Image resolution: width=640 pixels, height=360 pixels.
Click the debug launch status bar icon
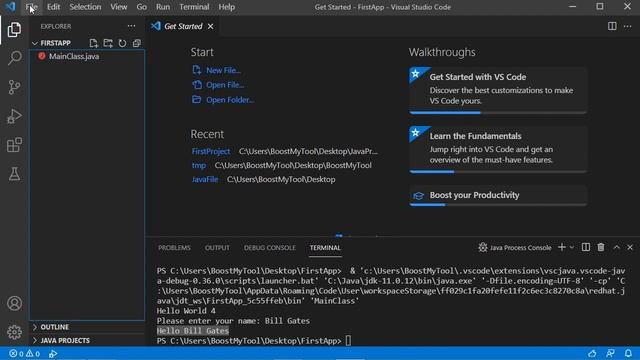pyautogui.click(x=53, y=353)
